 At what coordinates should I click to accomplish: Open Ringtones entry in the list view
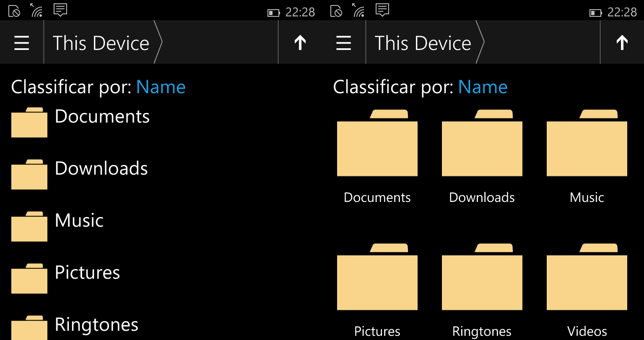(96, 325)
